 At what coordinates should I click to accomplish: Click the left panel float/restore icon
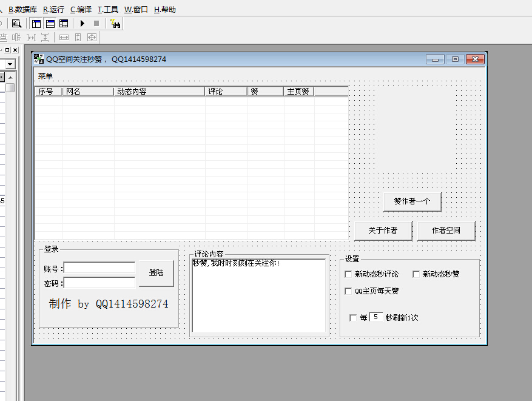coord(7,50)
